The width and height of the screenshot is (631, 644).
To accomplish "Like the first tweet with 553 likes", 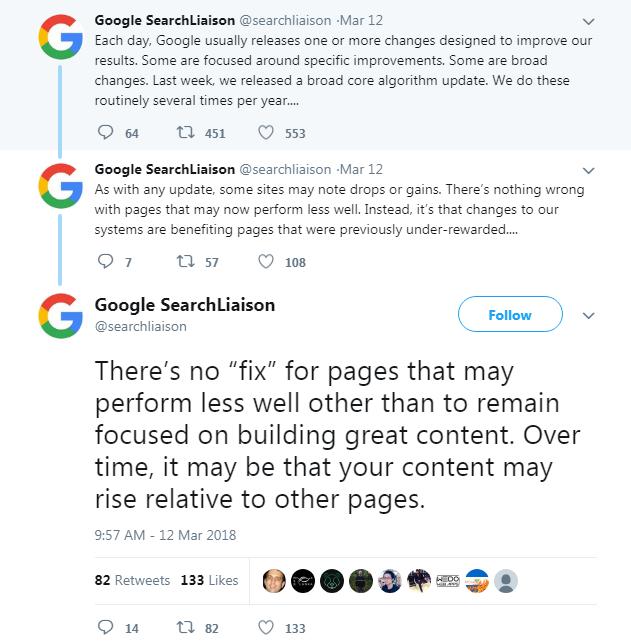I will pyautogui.click(x=266, y=133).
